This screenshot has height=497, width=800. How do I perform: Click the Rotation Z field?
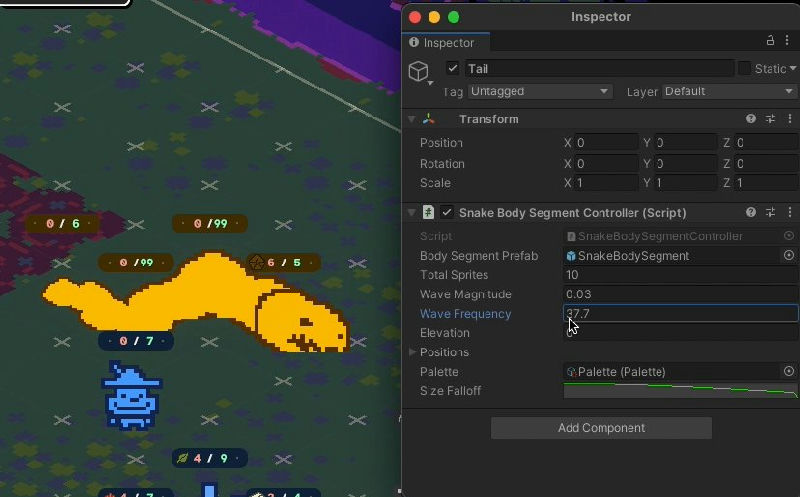coord(767,163)
